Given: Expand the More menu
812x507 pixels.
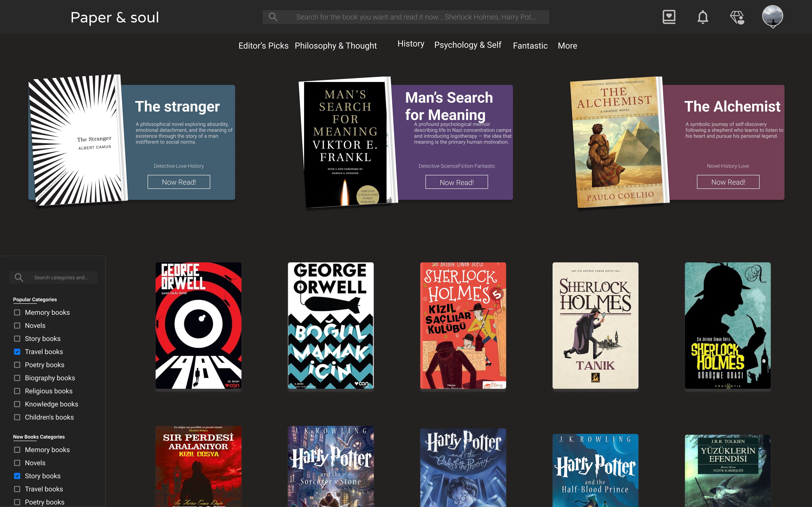Looking at the screenshot, I should pos(567,46).
